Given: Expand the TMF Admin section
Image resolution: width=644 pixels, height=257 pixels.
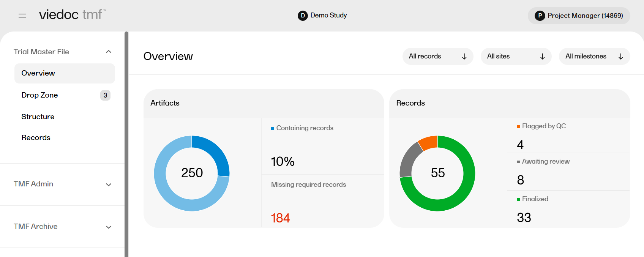Looking at the screenshot, I should [109, 184].
